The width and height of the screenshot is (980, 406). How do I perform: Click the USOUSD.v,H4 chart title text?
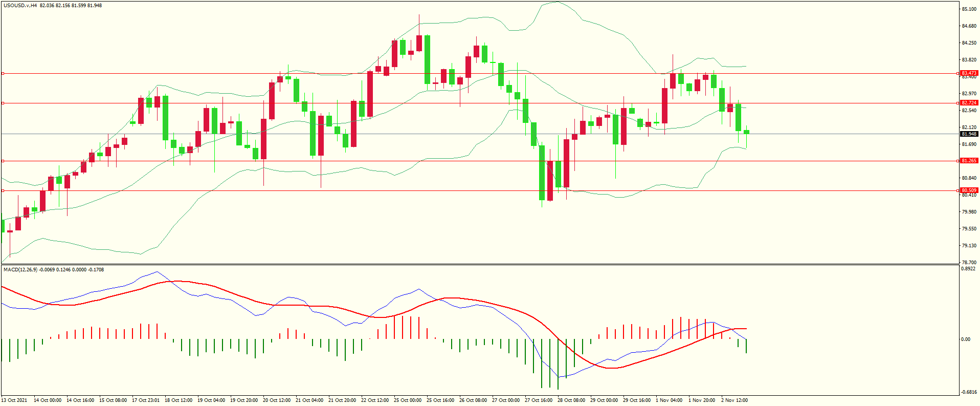[20, 6]
